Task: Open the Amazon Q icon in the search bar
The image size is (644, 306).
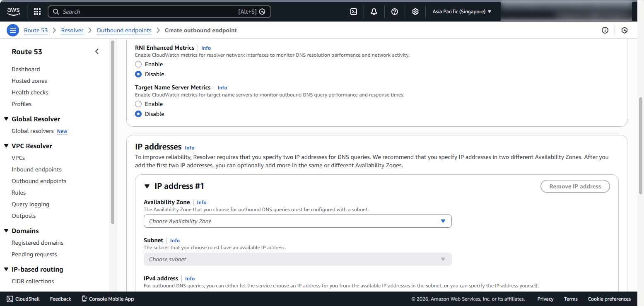Action: coord(262,12)
